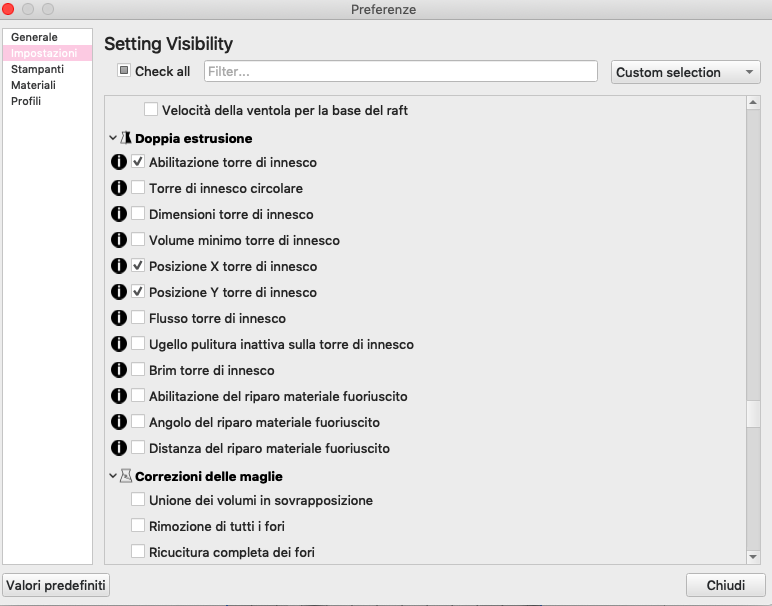
Task: Toggle the Check all checkbox
Action: [x=124, y=70]
